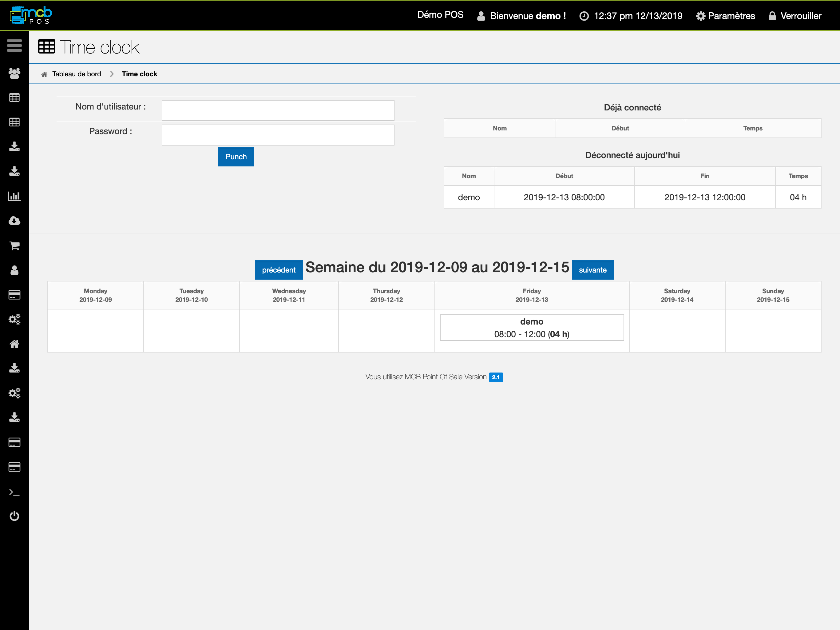Open the shopping cart sidebar icon
This screenshot has width=840, height=630.
pos(14,245)
